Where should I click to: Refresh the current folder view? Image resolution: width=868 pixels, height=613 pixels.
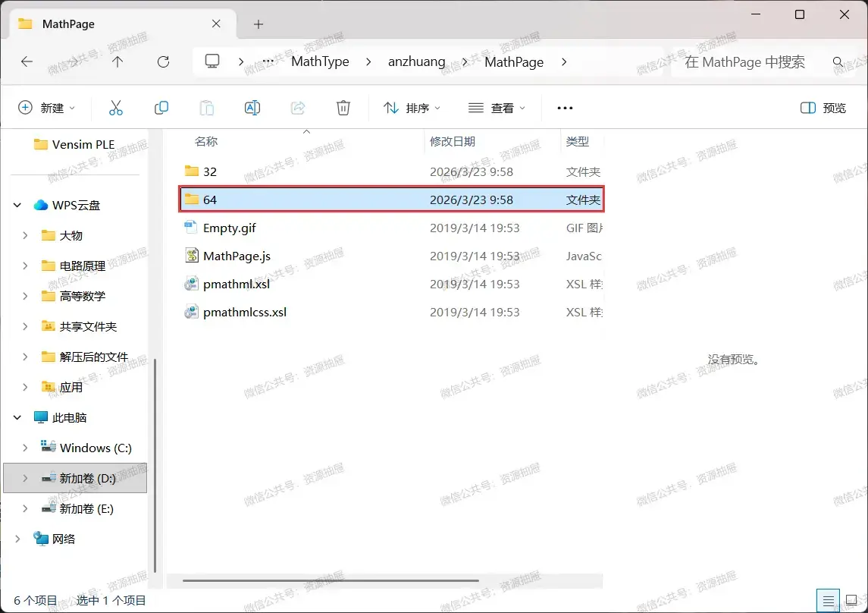pyautogui.click(x=163, y=61)
